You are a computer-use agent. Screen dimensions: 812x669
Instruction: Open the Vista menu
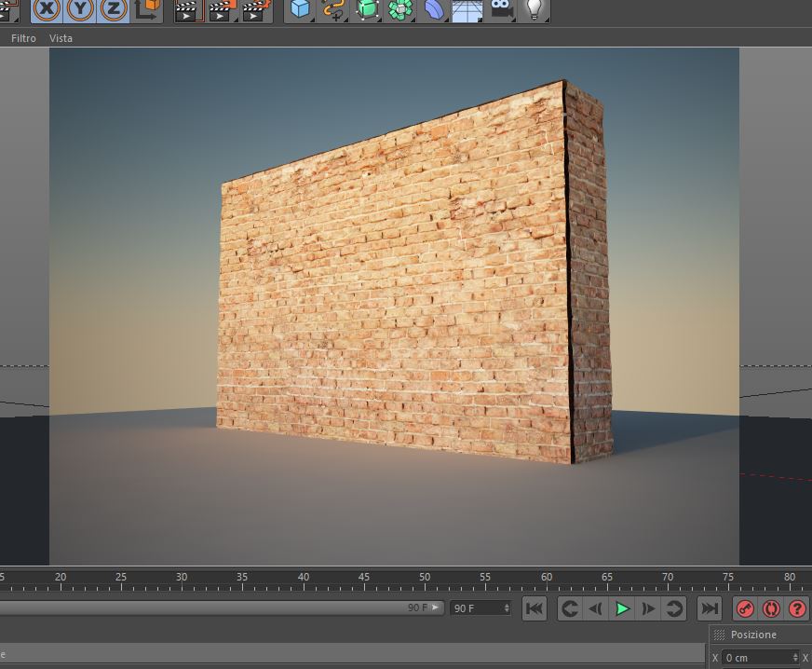pos(61,38)
